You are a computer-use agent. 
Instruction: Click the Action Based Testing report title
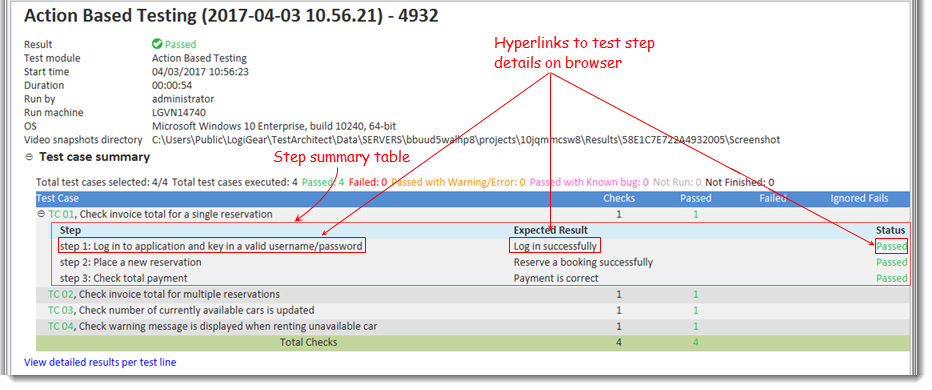[231, 15]
